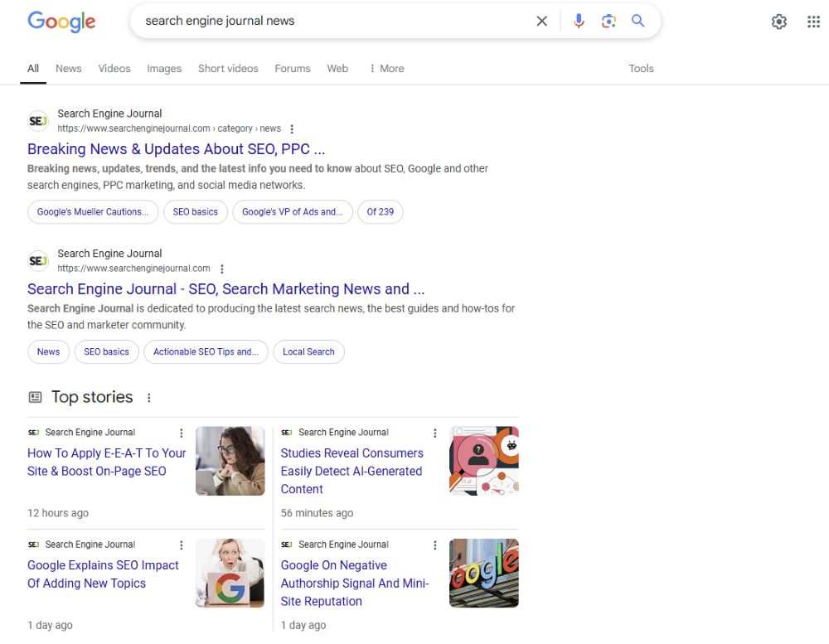Open Google Lens image search icon
The width and height of the screenshot is (829, 644).
coord(608,22)
